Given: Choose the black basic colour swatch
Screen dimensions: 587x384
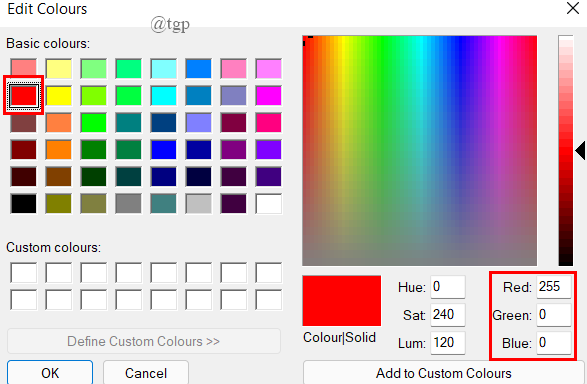Looking at the screenshot, I should pos(24,204).
